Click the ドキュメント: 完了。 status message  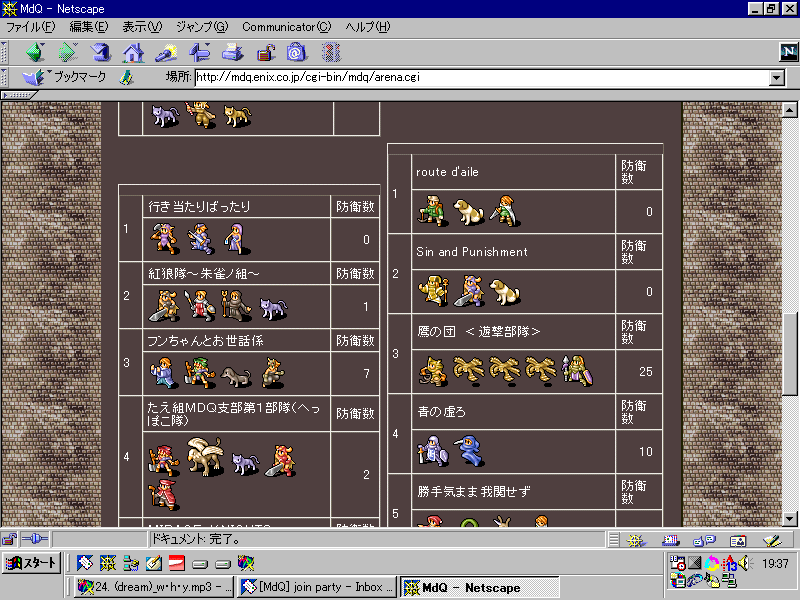point(196,539)
